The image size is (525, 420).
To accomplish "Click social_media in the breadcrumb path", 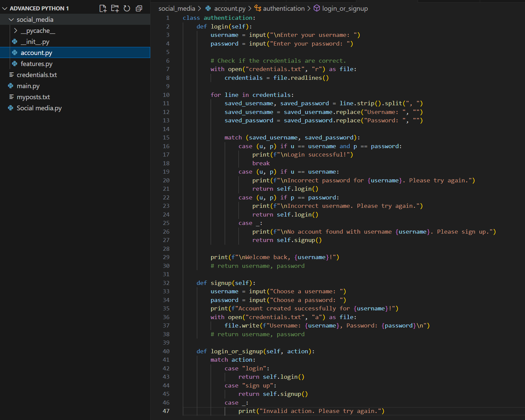I will (177, 8).
